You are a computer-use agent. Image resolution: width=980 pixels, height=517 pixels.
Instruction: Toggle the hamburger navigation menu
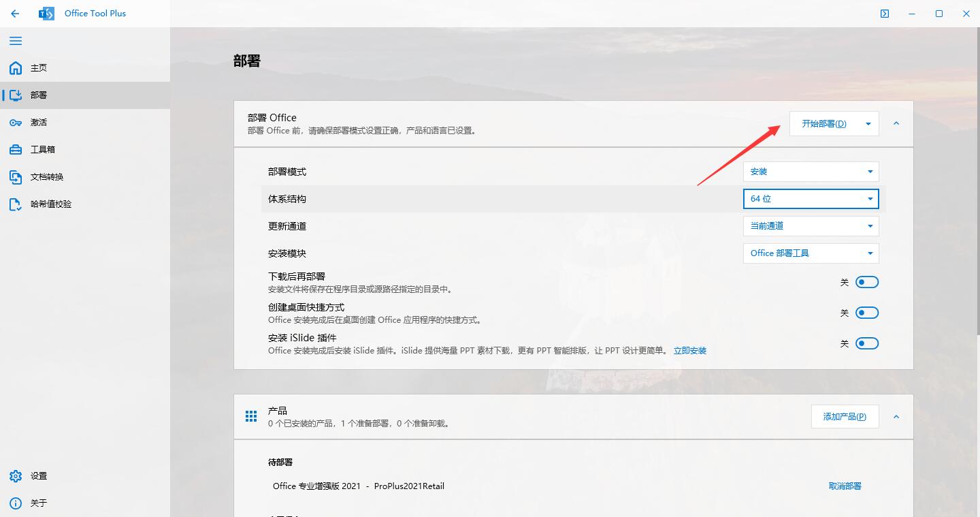(x=16, y=41)
